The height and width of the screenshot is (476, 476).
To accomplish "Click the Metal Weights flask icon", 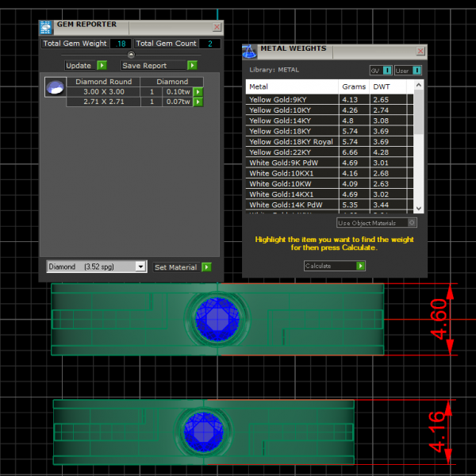I will click(249, 51).
